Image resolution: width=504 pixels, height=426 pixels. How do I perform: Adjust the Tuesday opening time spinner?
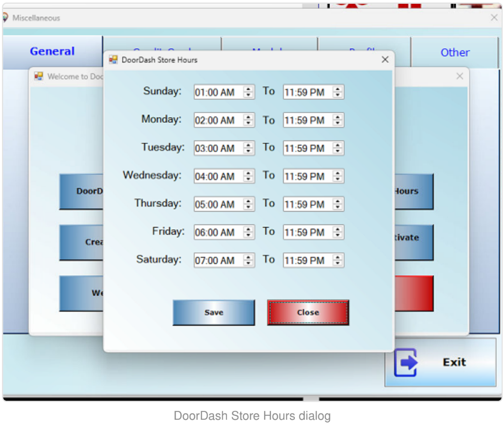[248, 148]
